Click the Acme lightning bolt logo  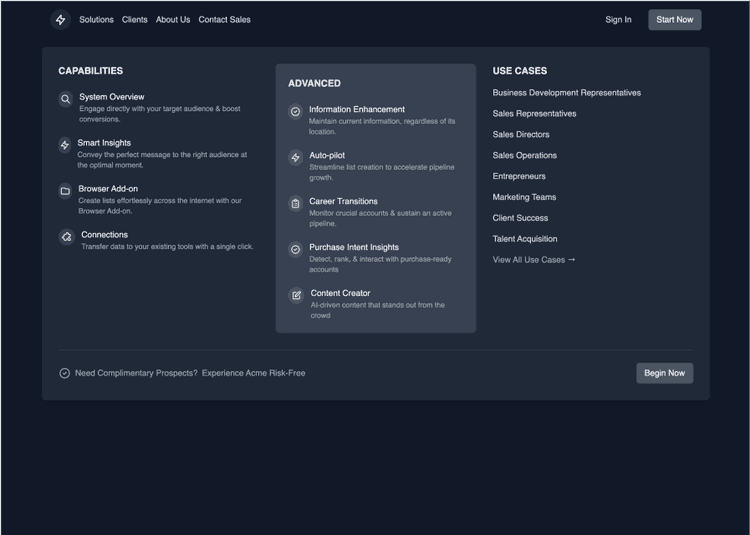point(60,20)
